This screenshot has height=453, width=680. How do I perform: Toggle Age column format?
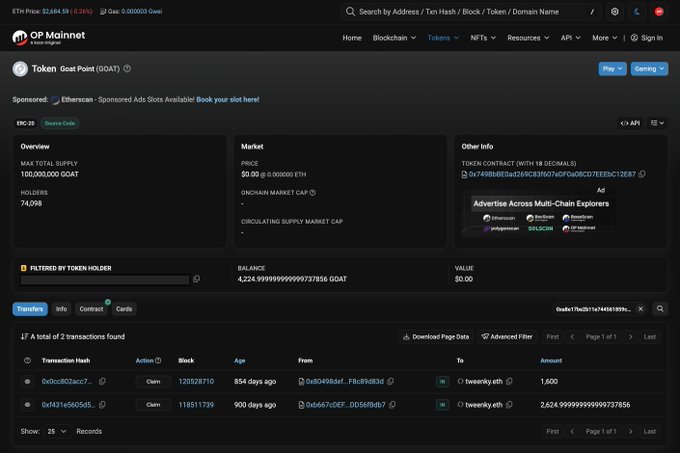(x=239, y=361)
